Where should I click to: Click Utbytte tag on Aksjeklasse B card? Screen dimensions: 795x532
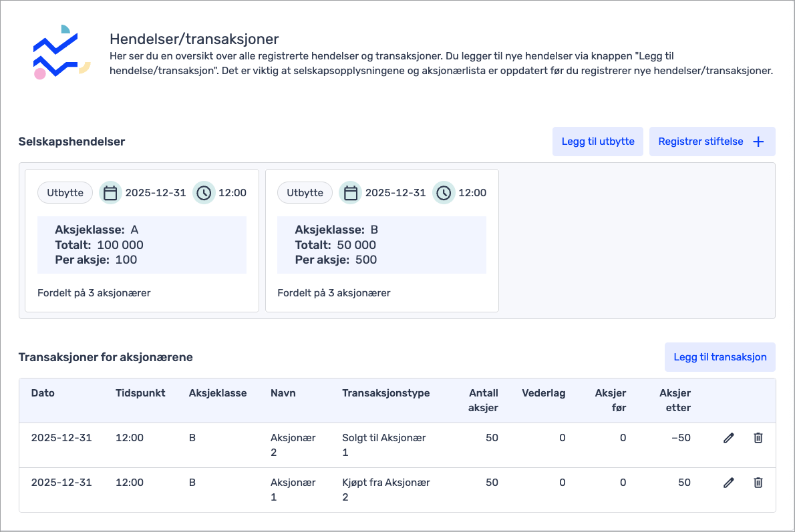[305, 193]
